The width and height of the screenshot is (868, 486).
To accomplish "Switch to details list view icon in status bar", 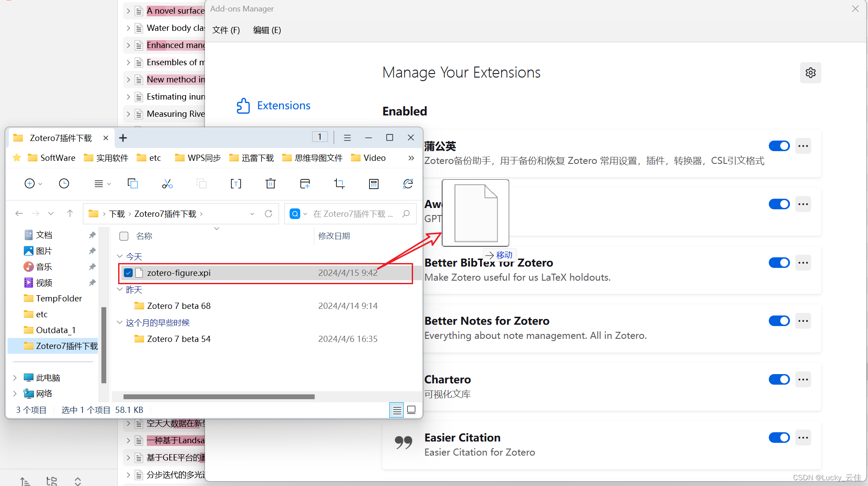I will click(x=397, y=410).
